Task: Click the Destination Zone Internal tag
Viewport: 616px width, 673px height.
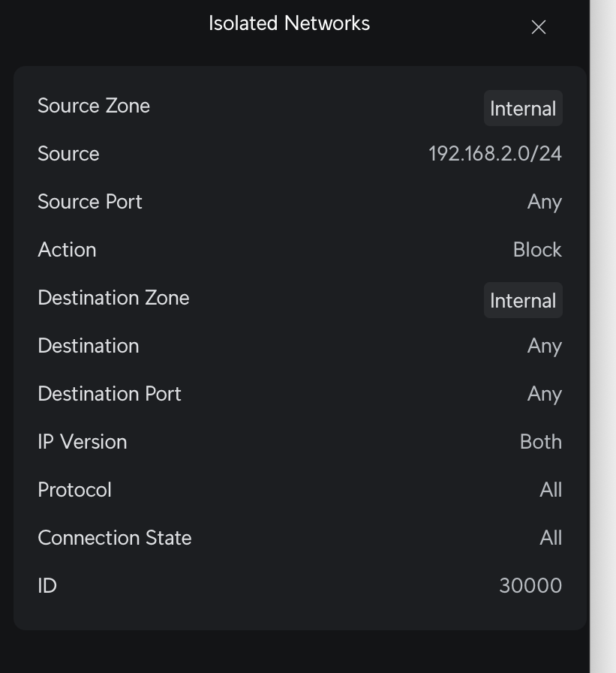Action: click(x=523, y=300)
